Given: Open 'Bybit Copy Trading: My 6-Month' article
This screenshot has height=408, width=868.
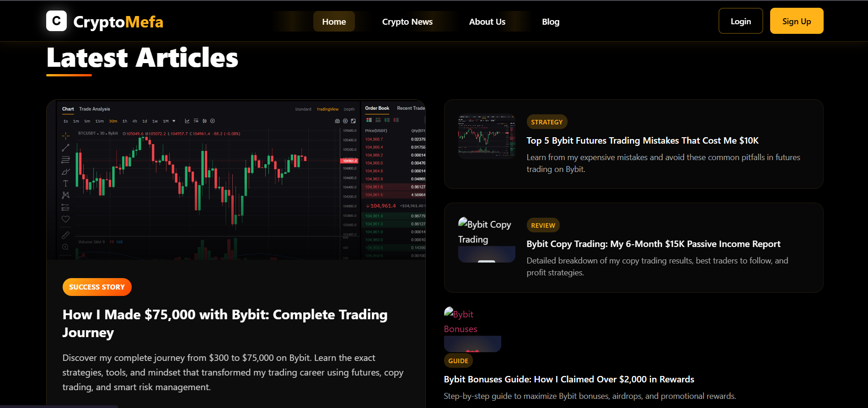Looking at the screenshot, I should point(653,244).
